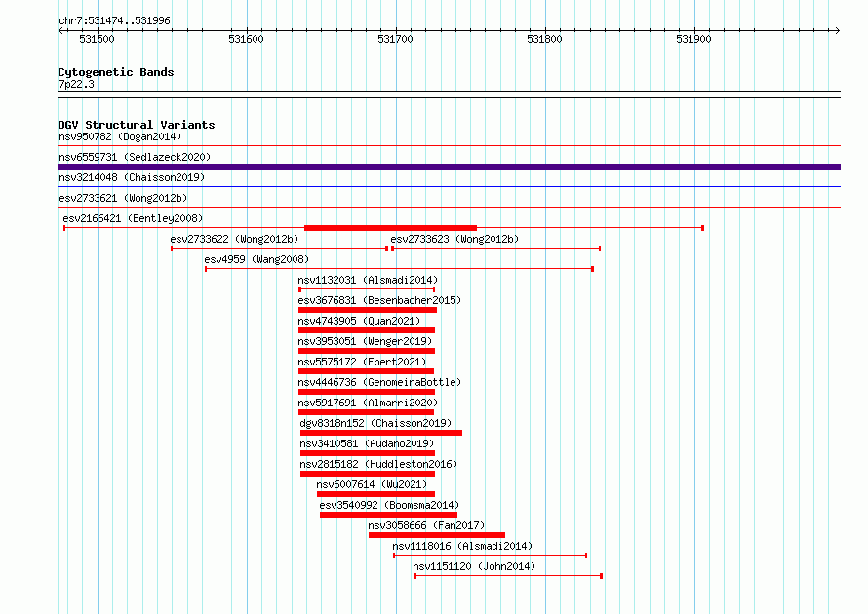Open nsv4743905 (Quan2021) entry
The image size is (868, 614).
click(x=359, y=321)
